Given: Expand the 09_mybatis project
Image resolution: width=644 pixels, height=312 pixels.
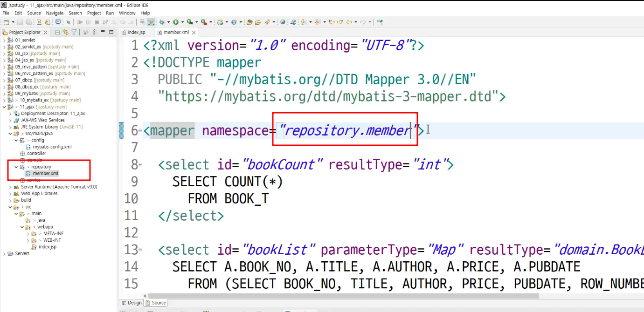Looking at the screenshot, I should pos(4,93).
